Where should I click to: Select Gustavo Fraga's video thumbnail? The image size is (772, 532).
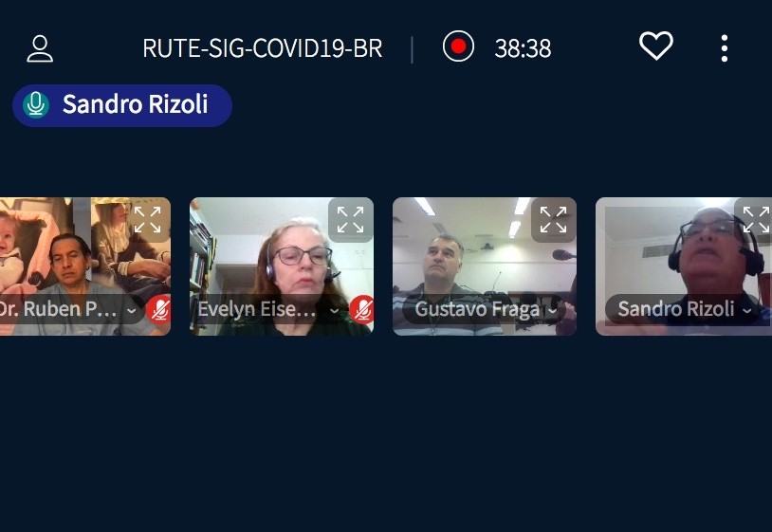click(x=485, y=266)
